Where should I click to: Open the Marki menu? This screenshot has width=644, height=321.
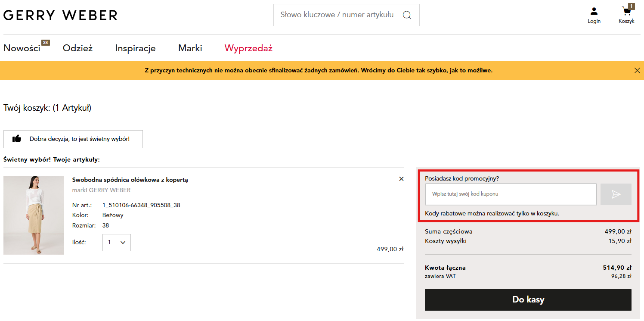click(190, 48)
